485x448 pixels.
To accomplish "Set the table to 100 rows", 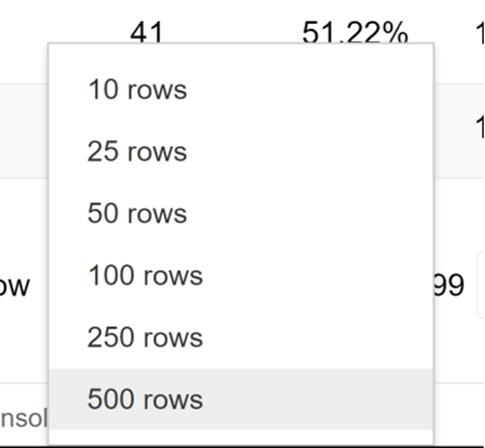I will pos(241,276).
